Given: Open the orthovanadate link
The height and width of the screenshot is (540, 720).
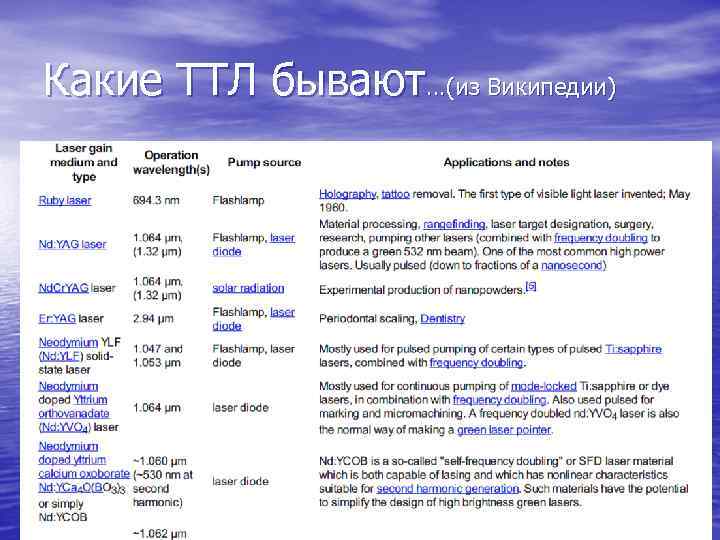Looking at the screenshot, I should 74,413.
